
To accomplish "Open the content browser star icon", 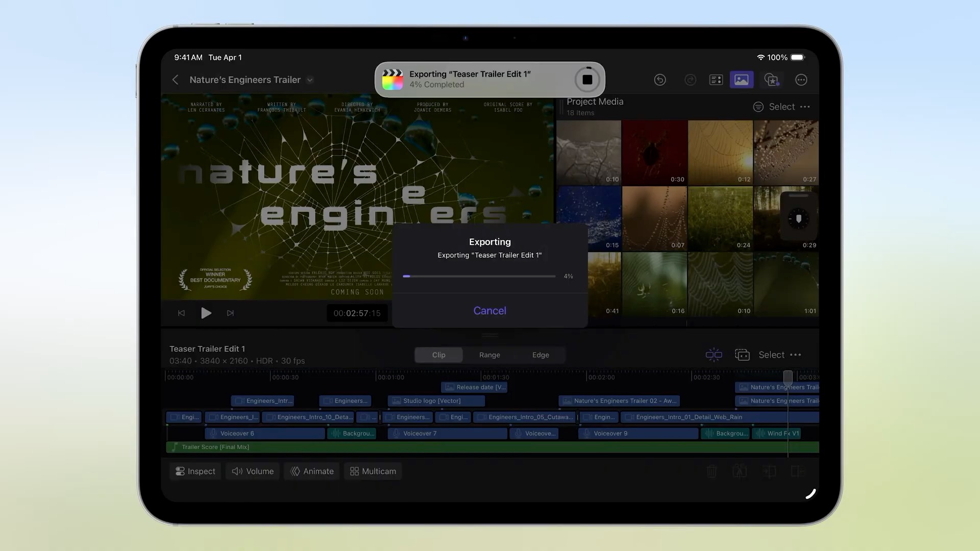I will tap(771, 80).
